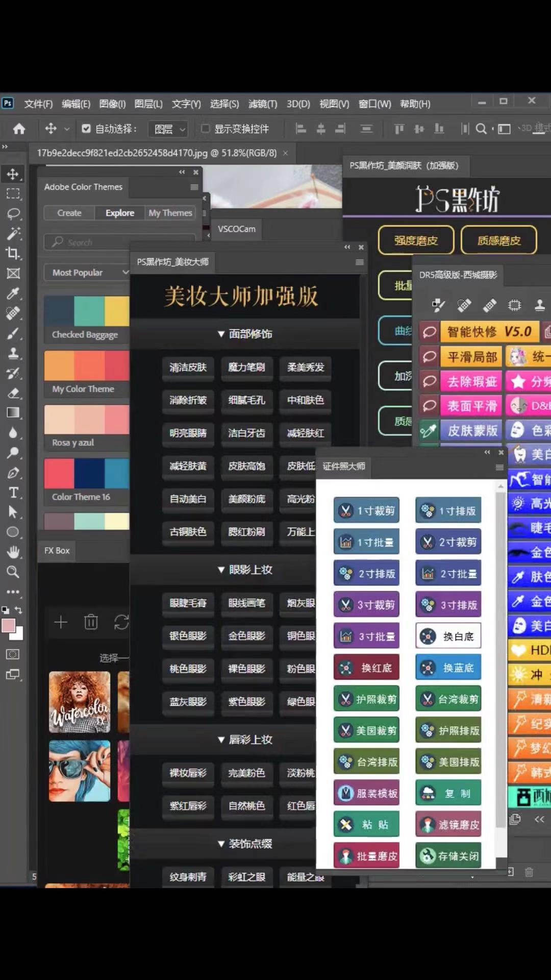Open the 窗口(W) menu
Screen dimensions: 551x980
[x=375, y=104]
